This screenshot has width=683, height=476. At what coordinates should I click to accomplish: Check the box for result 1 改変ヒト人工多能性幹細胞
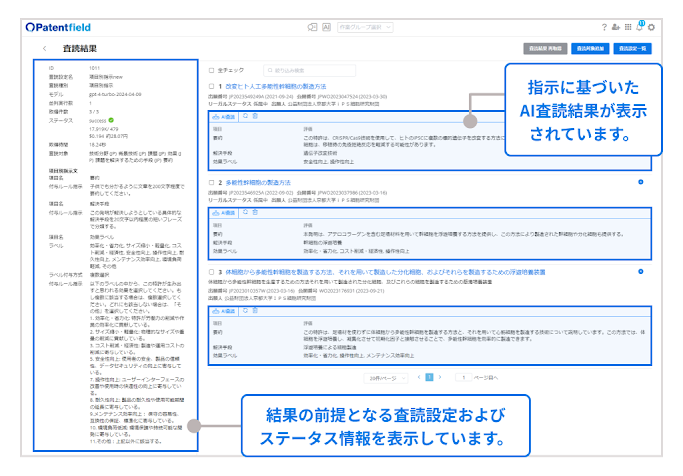click(x=211, y=87)
